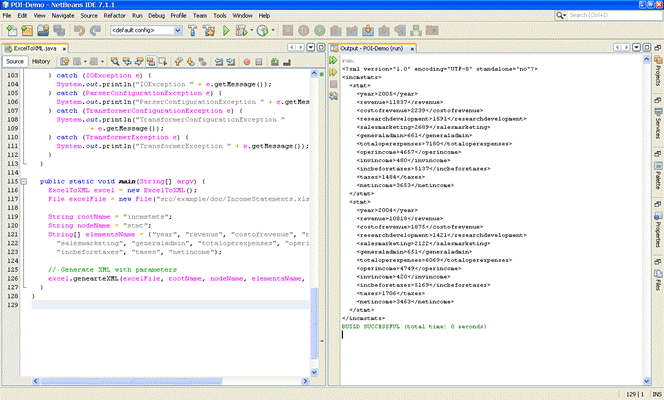Screen dimensions: 664x400
Task: Close the ExcelToXML.java tab
Action: pos(64,49)
